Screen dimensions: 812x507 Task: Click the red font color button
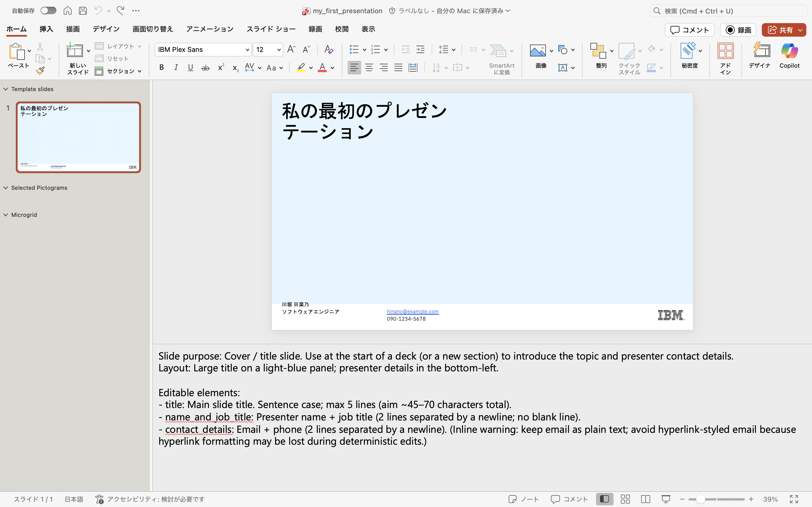click(322, 68)
